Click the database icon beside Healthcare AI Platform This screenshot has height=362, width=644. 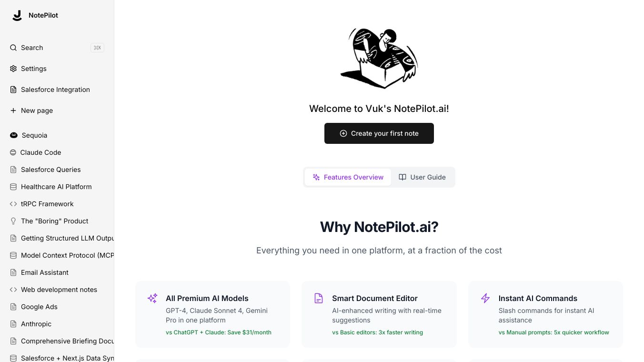[13, 187]
